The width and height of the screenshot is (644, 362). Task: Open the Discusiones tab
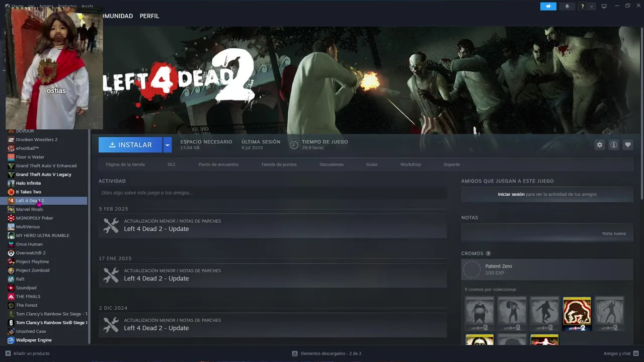point(332,164)
